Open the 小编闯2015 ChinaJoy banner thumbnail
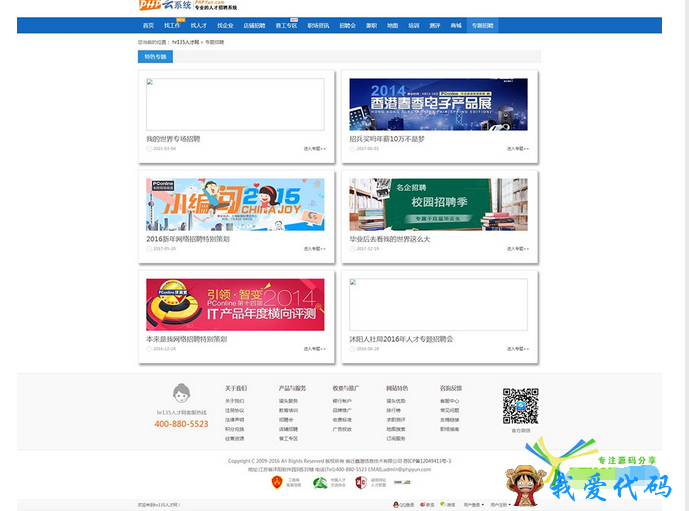This screenshot has height=511, width=689. (x=236, y=205)
